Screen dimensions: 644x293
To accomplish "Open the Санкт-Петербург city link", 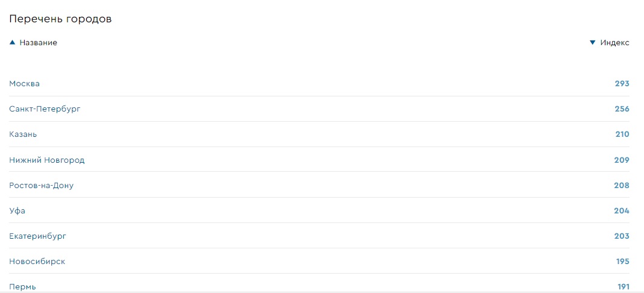I will point(45,109).
